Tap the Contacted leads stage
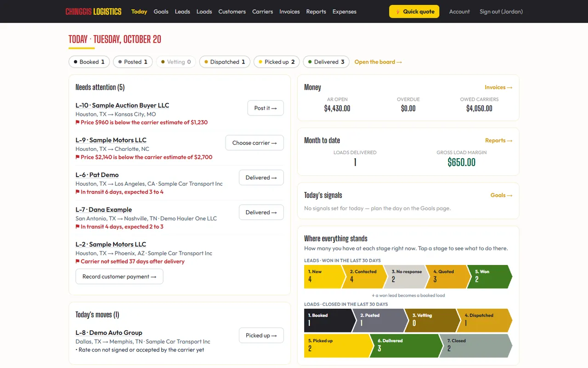The width and height of the screenshot is (588, 368). pyautogui.click(x=366, y=276)
